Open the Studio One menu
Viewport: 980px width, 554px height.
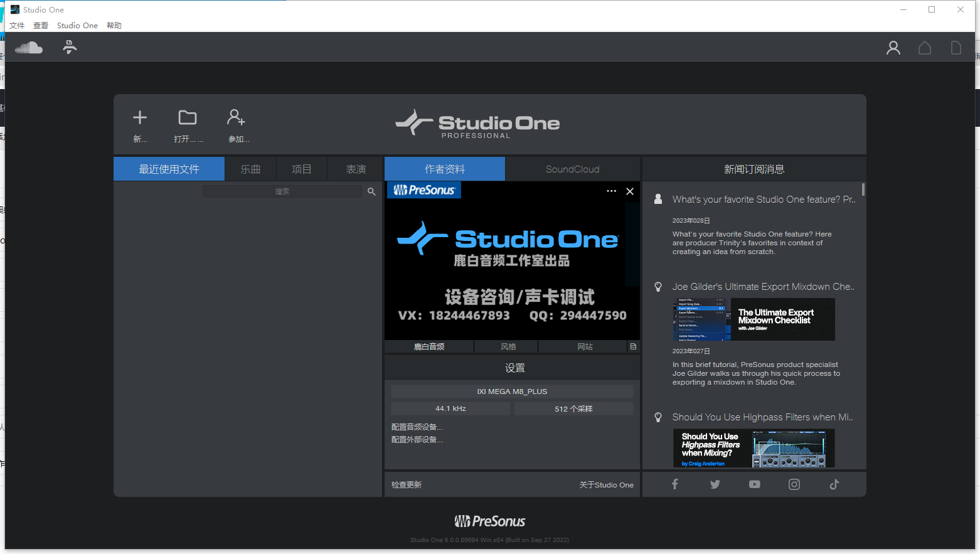pyautogui.click(x=77, y=26)
